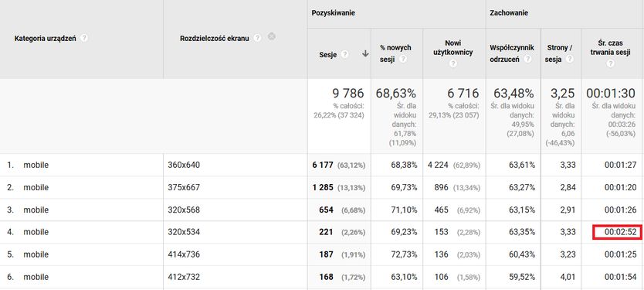
Task: Click bounce rate value 63,61%
Action: 521,165
